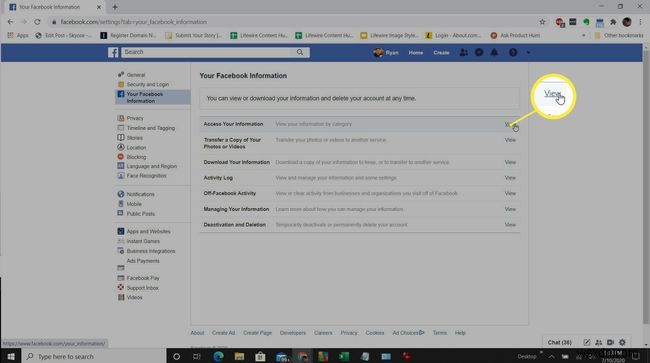Open Location settings
Image resolution: width=650 pixels, height=363 pixels.
point(136,148)
